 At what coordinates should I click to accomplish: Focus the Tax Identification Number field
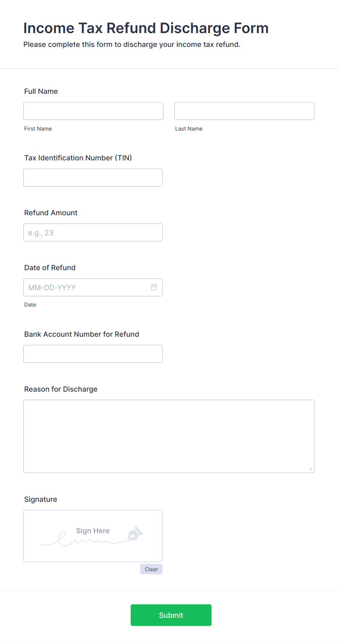(93, 177)
